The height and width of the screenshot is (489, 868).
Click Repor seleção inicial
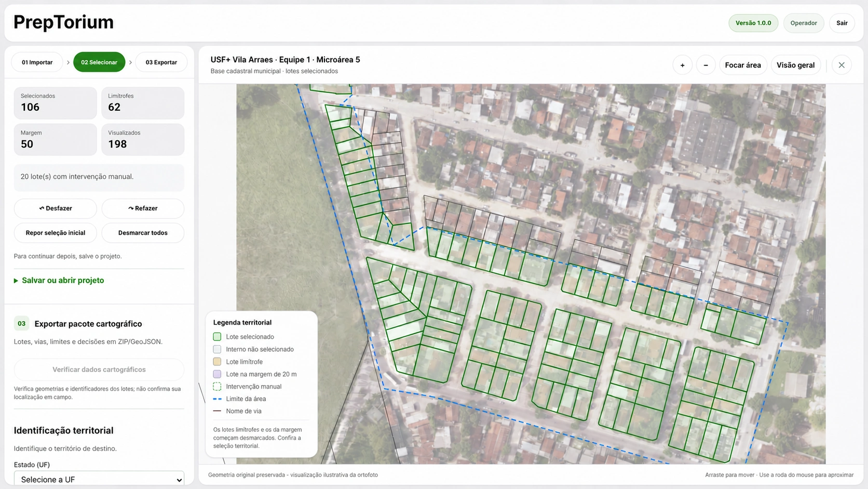click(56, 233)
